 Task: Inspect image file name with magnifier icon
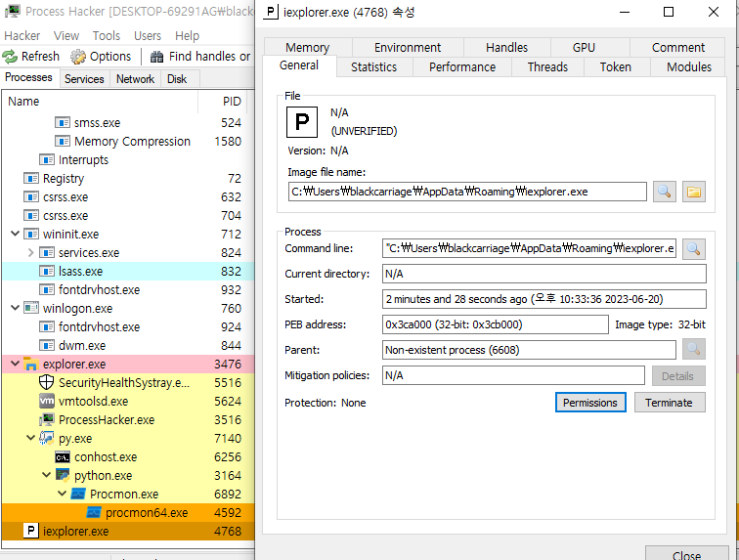pos(664,192)
